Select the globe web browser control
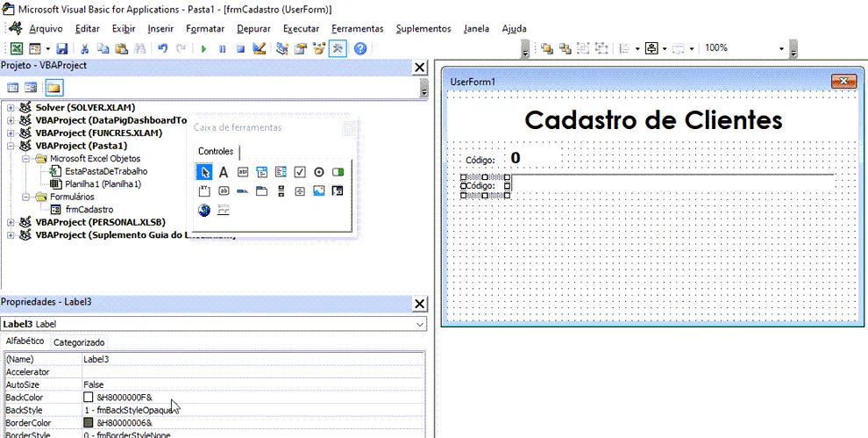The width and height of the screenshot is (868, 438). (x=204, y=210)
